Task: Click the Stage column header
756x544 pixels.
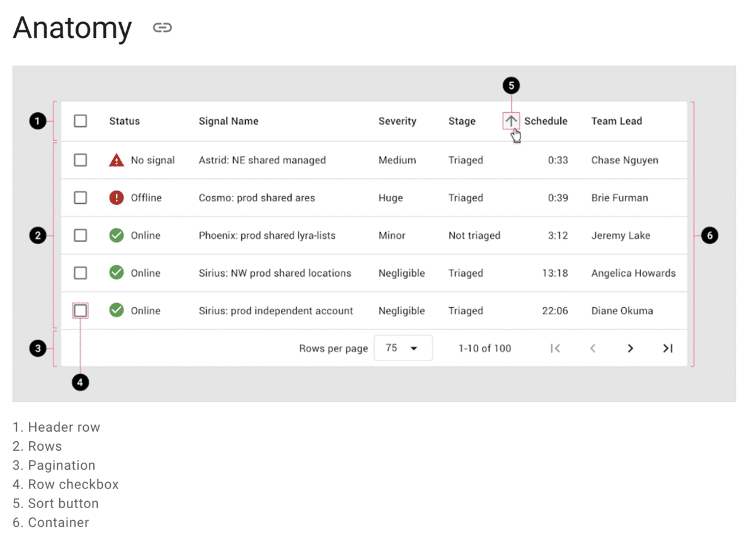Action: pyautogui.click(x=462, y=121)
